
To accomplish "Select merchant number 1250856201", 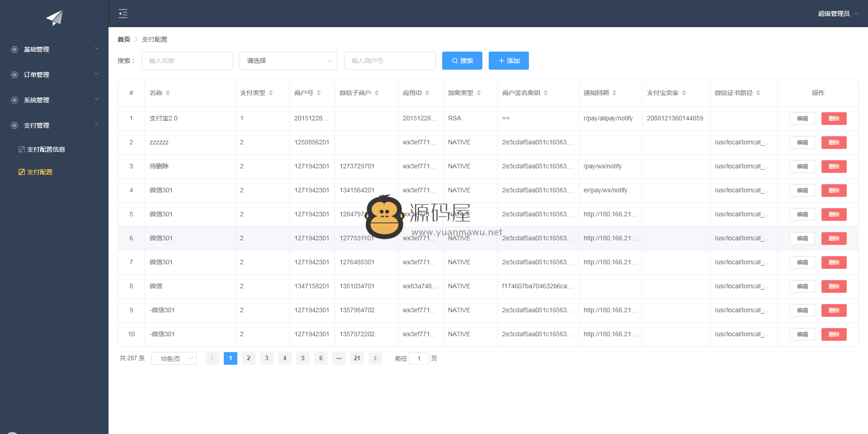I will [312, 142].
